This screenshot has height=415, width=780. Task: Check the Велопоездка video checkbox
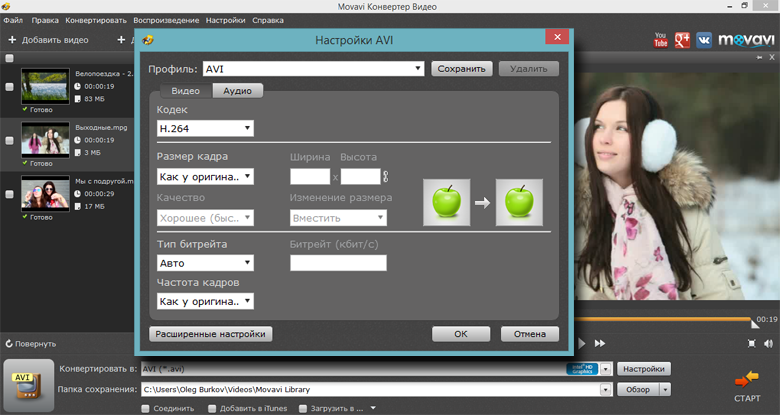pos(9,87)
